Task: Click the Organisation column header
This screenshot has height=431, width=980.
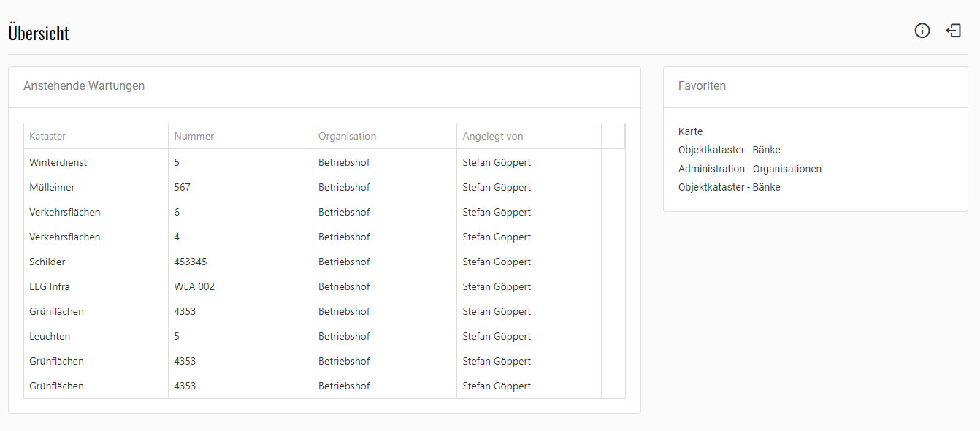Action: tap(347, 136)
